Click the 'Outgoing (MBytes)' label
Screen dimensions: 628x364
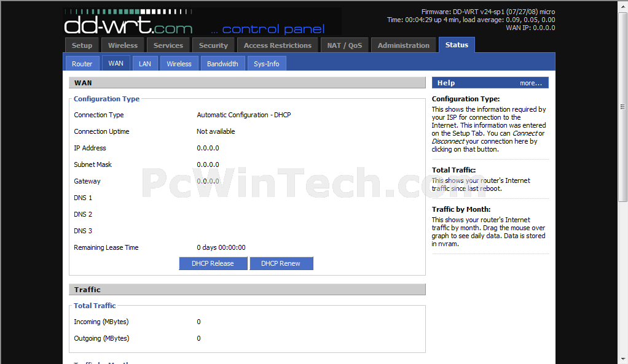coord(102,338)
